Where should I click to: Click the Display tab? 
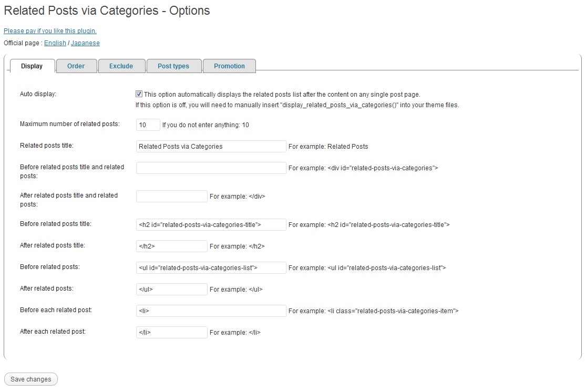point(32,66)
